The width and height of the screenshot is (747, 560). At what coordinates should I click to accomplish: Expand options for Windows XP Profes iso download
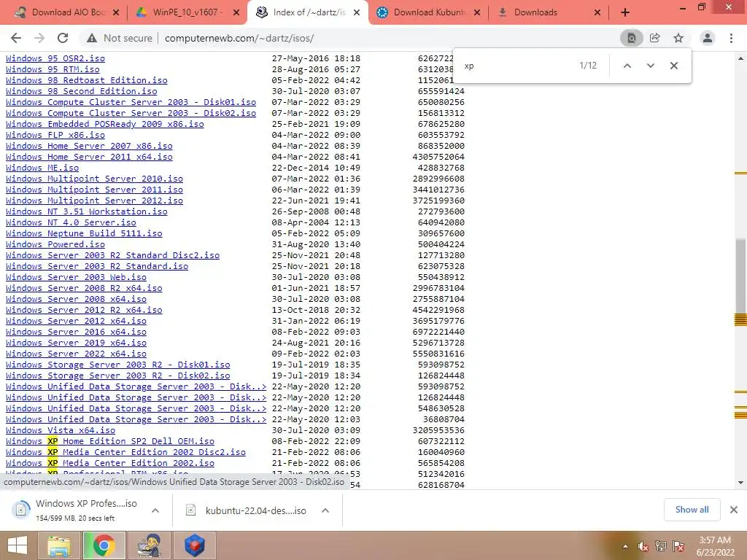pos(155,510)
